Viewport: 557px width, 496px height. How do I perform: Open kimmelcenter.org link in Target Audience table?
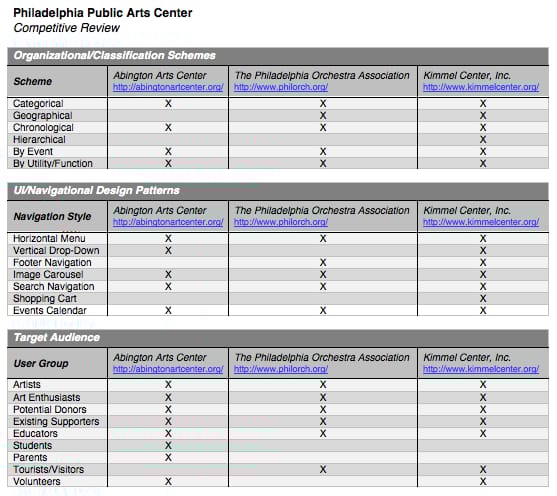coord(481,369)
